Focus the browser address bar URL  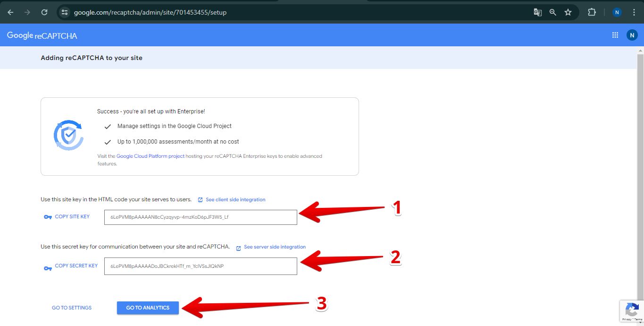pyautogui.click(x=150, y=12)
